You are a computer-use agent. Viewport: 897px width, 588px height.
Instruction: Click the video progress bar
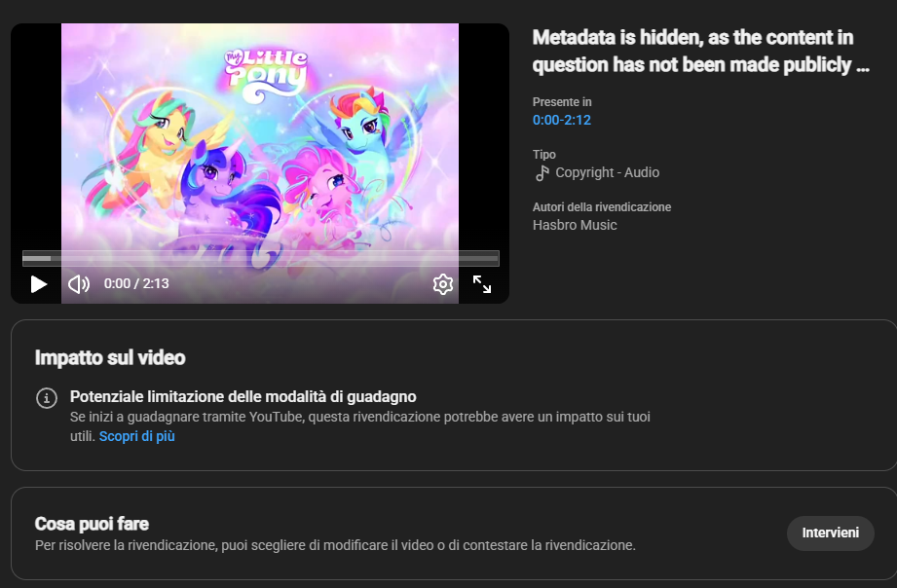pyautogui.click(x=260, y=259)
